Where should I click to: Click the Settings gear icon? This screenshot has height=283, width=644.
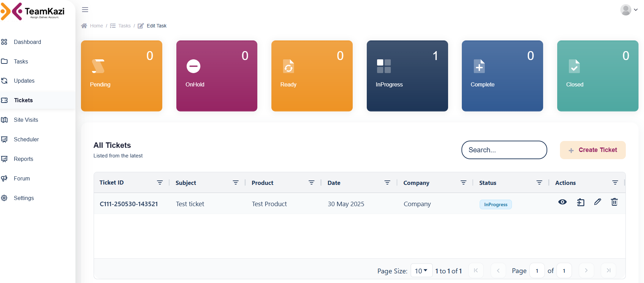point(4,198)
